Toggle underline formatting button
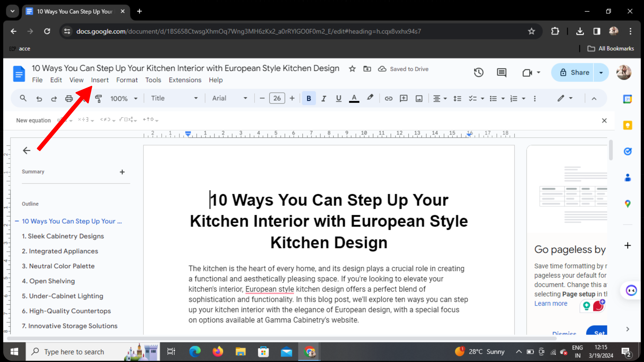The width and height of the screenshot is (644, 362). (x=339, y=98)
